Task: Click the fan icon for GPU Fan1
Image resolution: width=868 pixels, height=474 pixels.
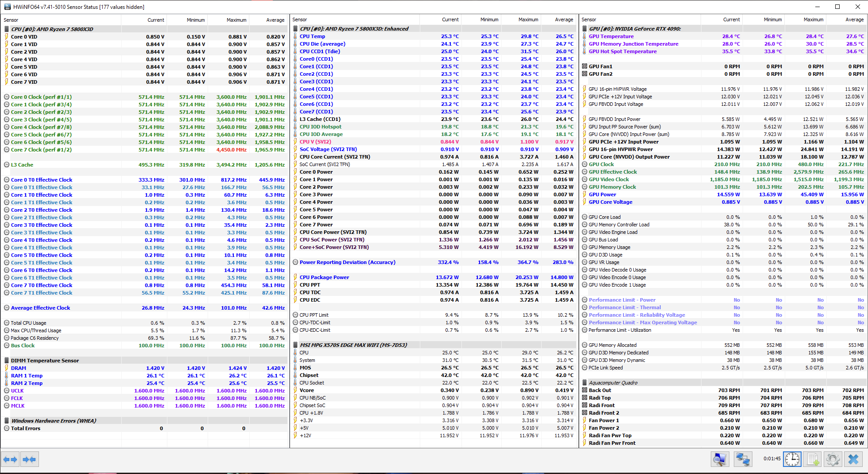Action: click(585, 66)
